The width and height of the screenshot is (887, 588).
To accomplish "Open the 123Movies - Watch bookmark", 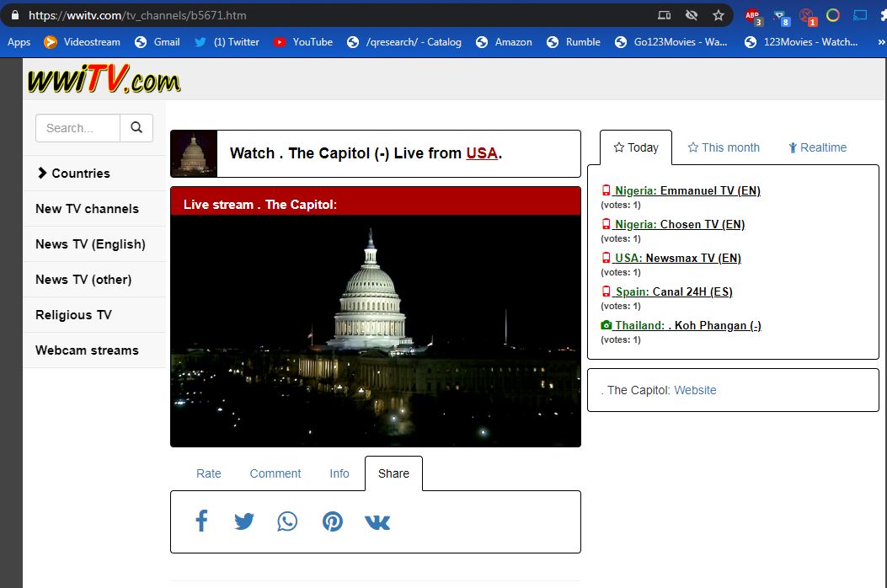I will click(802, 42).
